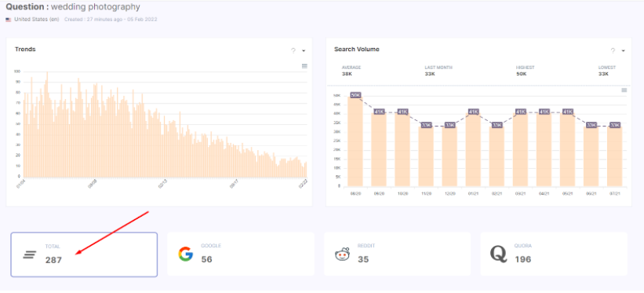Click the Trends card title

point(25,49)
